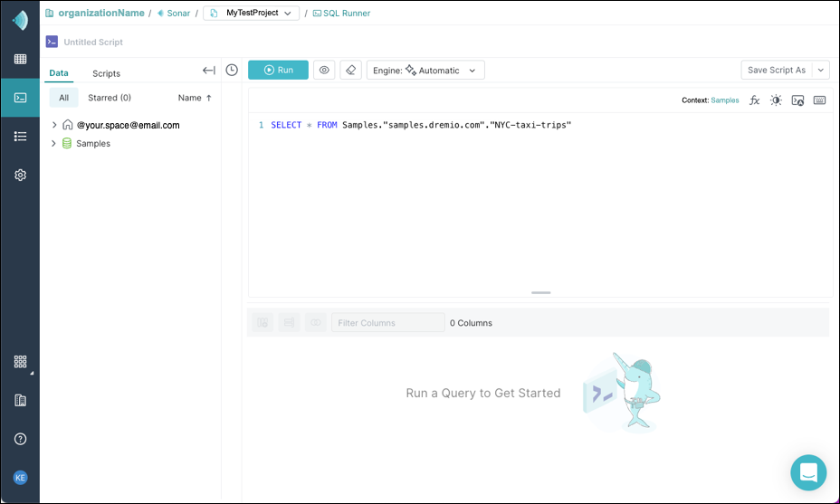Open the chat support bubble
This screenshot has height=504, width=840.
tap(808, 472)
